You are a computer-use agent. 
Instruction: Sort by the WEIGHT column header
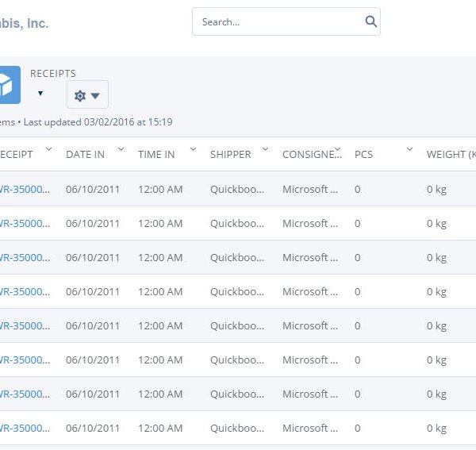pos(451,155)
